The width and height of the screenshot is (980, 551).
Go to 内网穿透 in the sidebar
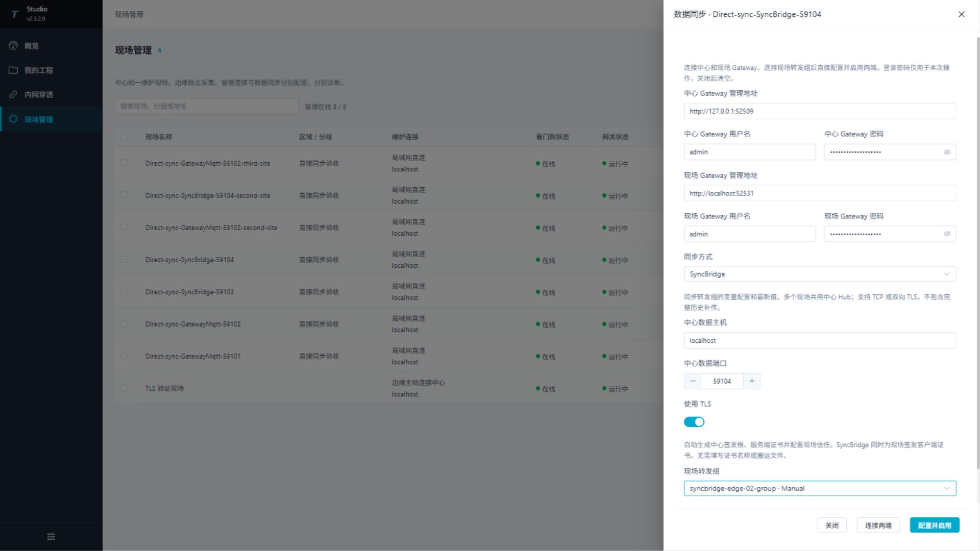coord(51,95)
